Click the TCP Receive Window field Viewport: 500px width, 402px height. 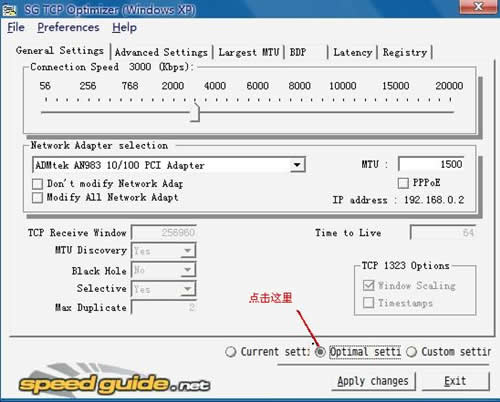point(163,233)
